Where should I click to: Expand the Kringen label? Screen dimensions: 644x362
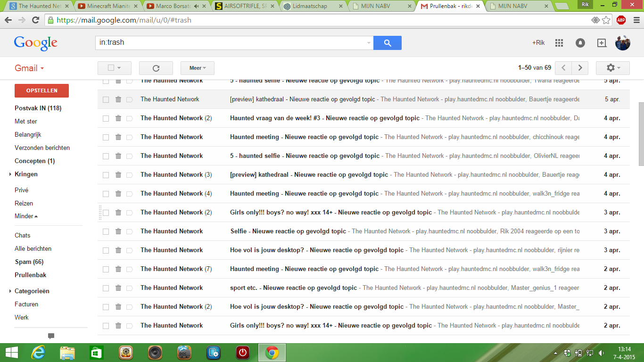(x=10, y=174)
